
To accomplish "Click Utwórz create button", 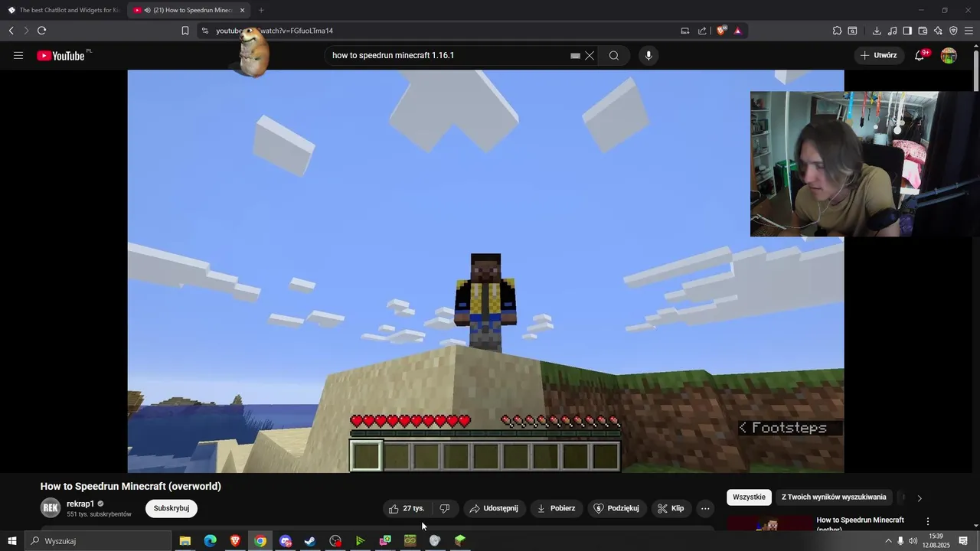I will pyautogui.click(x=879, y=55).
